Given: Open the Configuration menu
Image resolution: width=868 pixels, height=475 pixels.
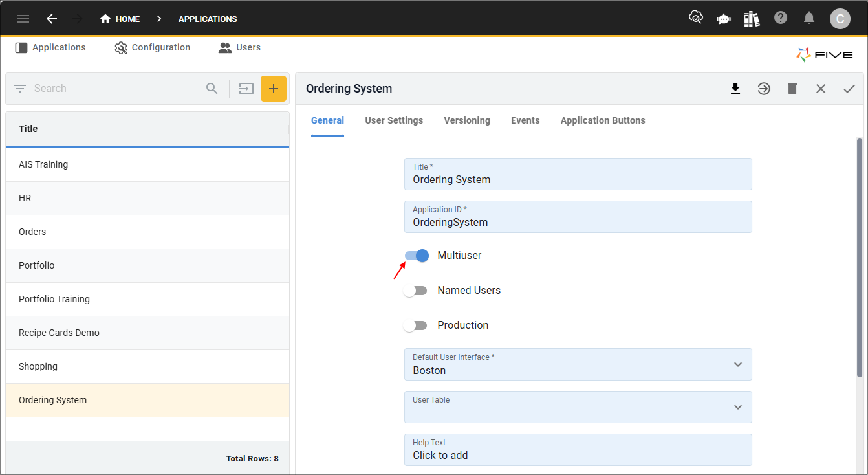Looking at the screenshot, I should click(x=153, y=47).
